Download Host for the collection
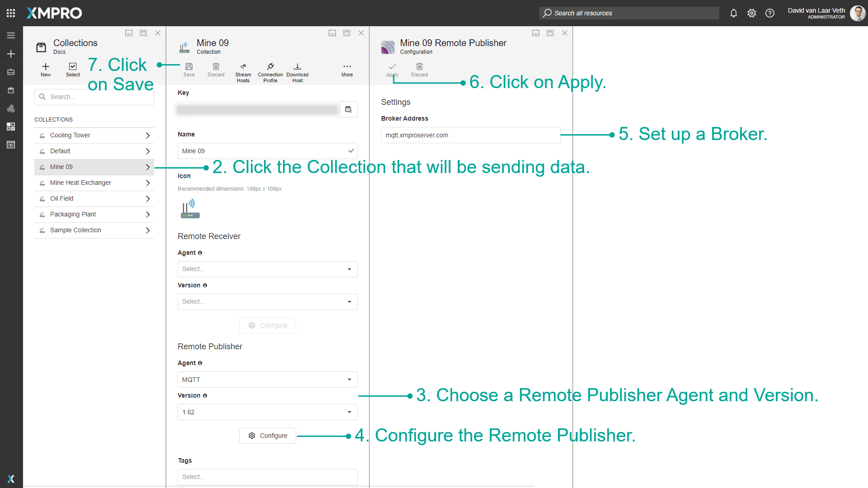The width and height of the screenshot is (868, 488). (297, 70)
